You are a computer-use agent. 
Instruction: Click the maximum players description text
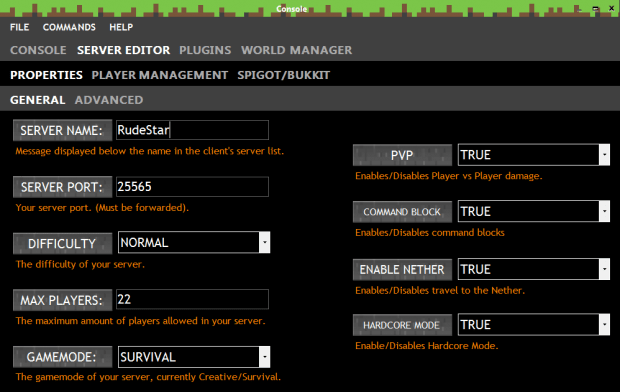pyautogui.click(x=140, y=321)
